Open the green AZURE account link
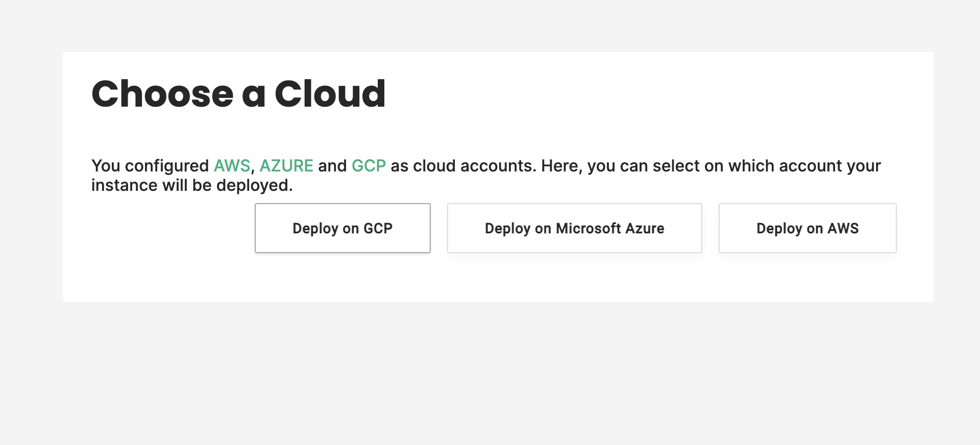 point(286,166)
